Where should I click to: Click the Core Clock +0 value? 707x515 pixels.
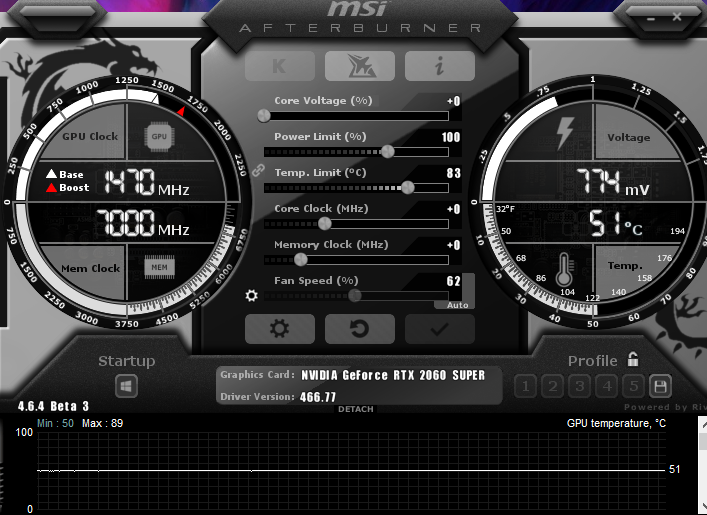coord(454,209)
